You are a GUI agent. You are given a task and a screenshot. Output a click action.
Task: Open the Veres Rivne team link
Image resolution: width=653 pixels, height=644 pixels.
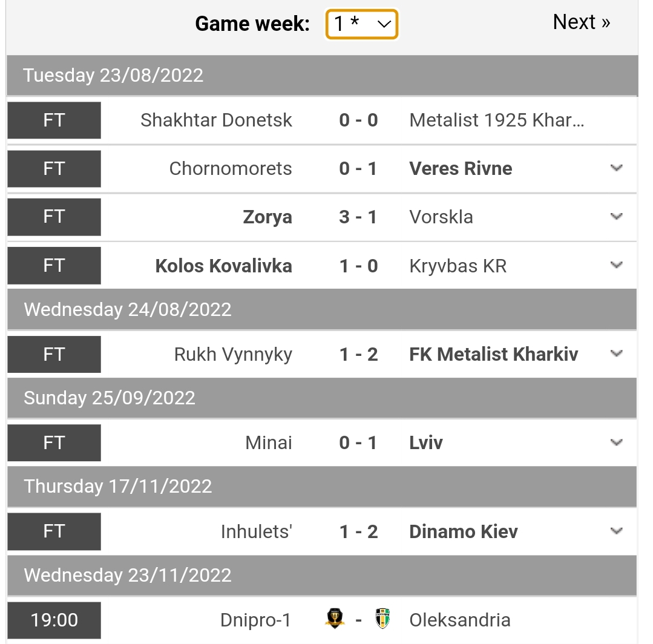point(461,168)
